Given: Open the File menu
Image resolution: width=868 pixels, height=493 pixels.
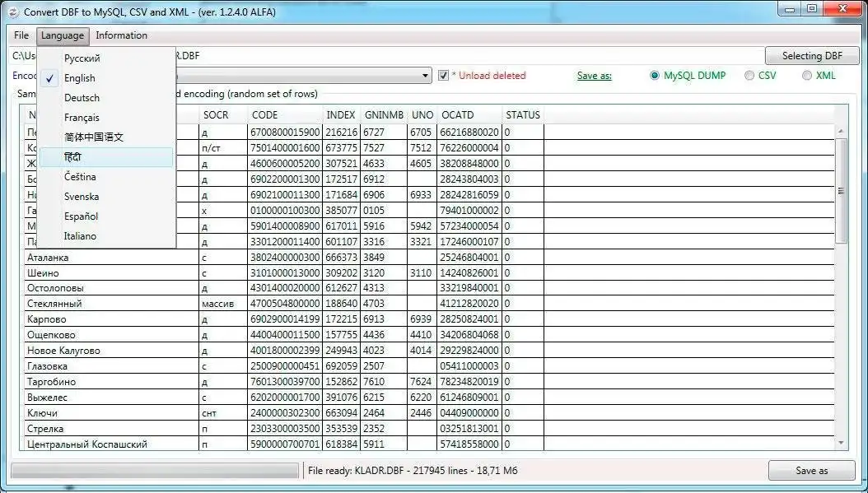Looking at the screenshot, I should point(21,35).
